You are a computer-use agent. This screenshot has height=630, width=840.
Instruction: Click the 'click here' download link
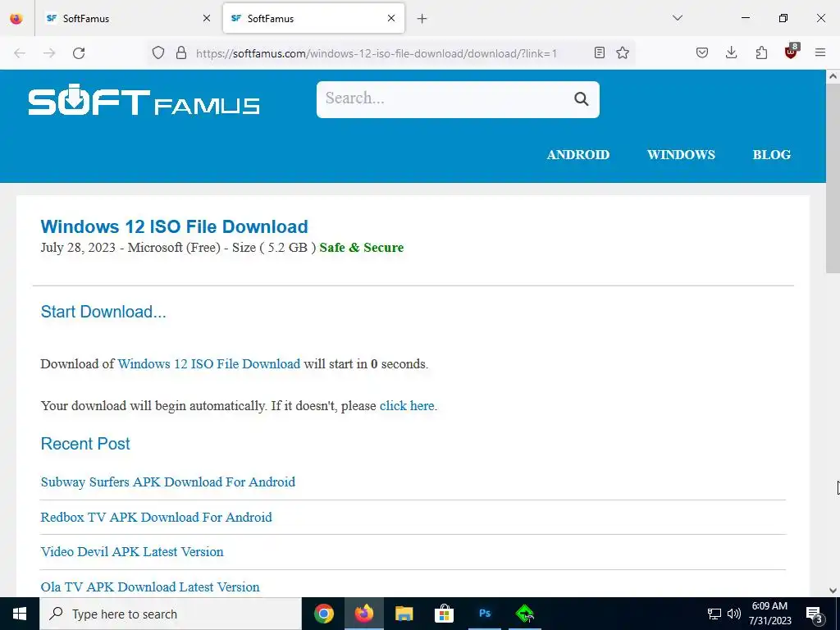407,406
